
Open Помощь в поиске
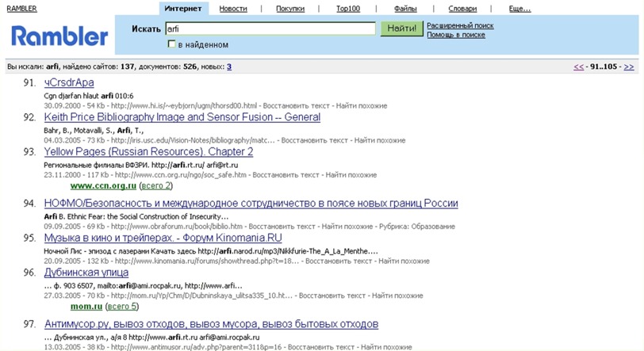(x=456, y=35)
